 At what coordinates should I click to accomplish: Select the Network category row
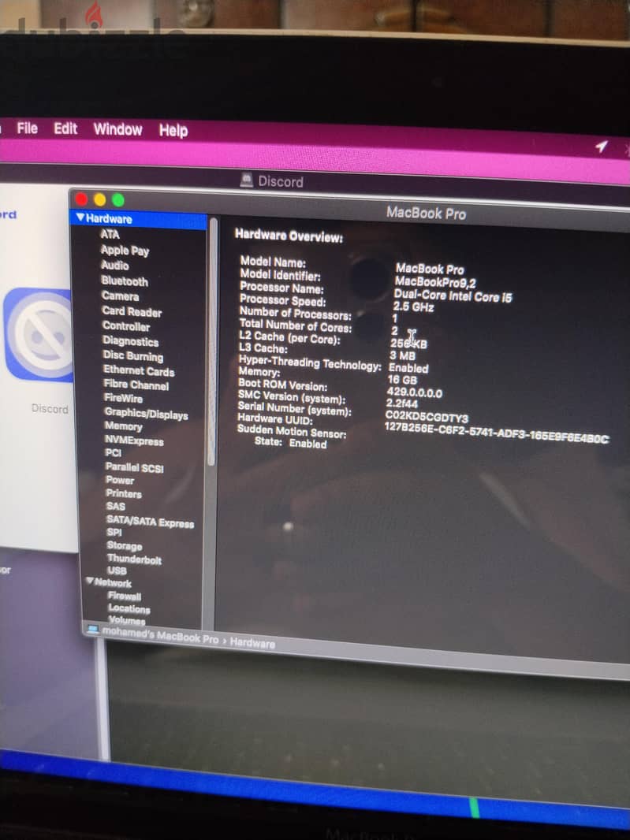click(113, 583)
